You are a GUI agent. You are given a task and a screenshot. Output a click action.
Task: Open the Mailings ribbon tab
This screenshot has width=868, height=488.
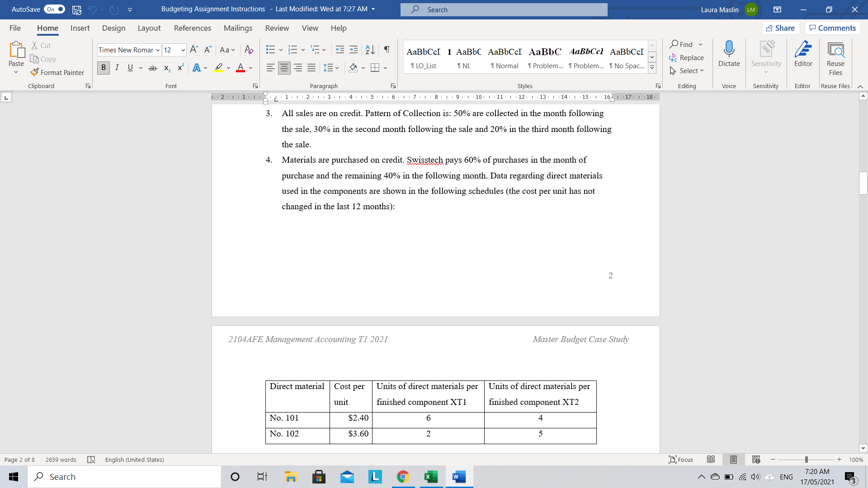(x=238, y=28)
